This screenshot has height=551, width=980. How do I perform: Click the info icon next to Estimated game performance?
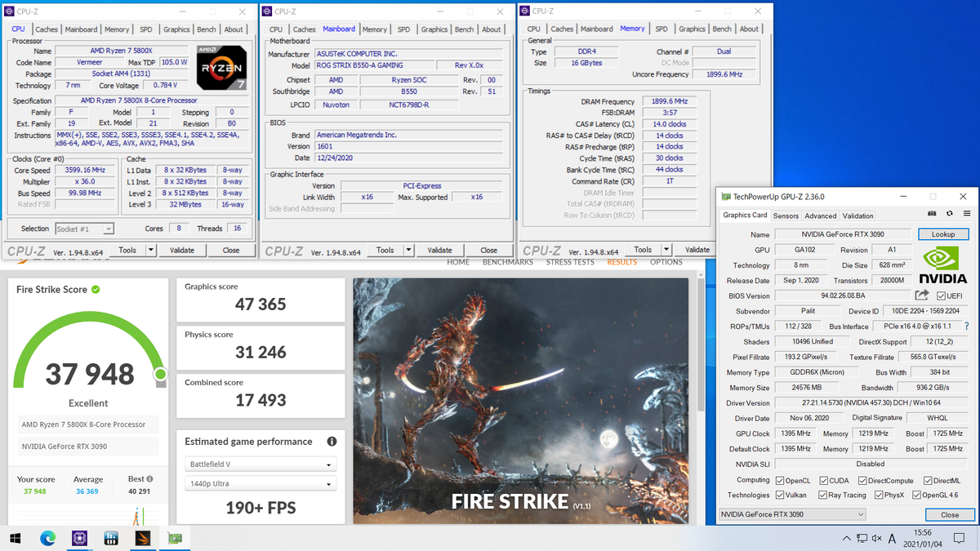tap(332, 442)
